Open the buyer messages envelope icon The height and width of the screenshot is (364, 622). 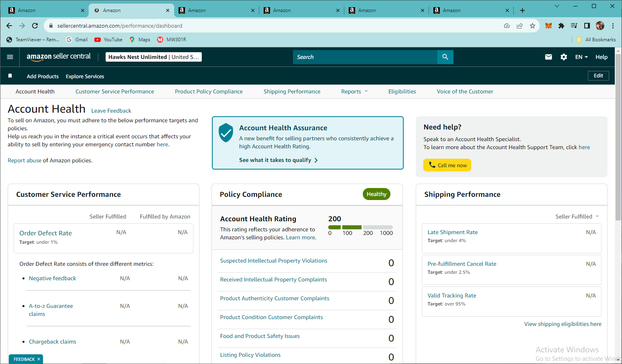(x=548, y=57)
